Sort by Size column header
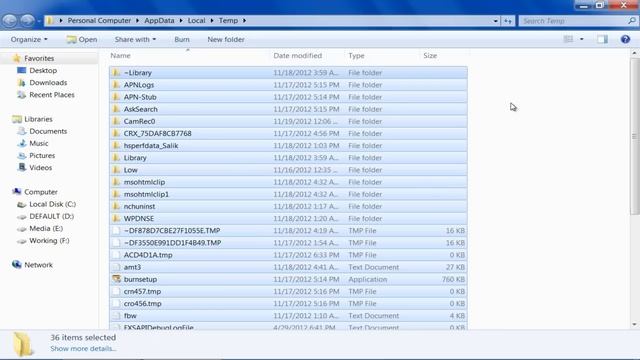This screenshot has height=360, width=640. click(430, 56)
